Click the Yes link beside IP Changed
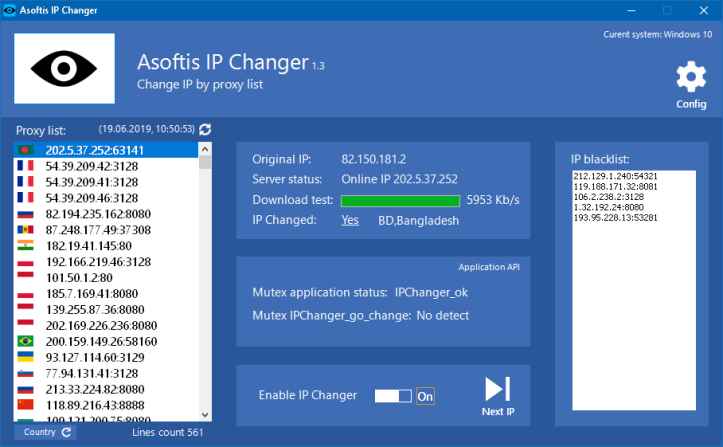This screenshot has width=723, height=447. tap(350, 220)
